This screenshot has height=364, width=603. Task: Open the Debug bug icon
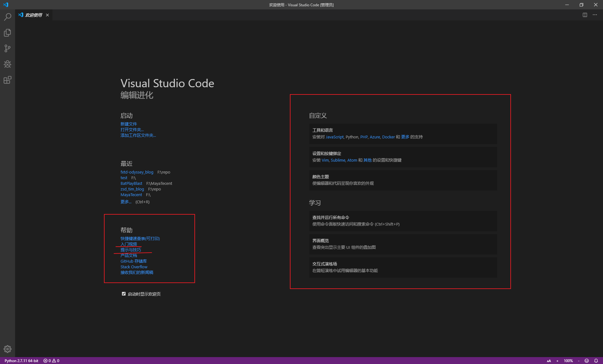click(8, 64)
